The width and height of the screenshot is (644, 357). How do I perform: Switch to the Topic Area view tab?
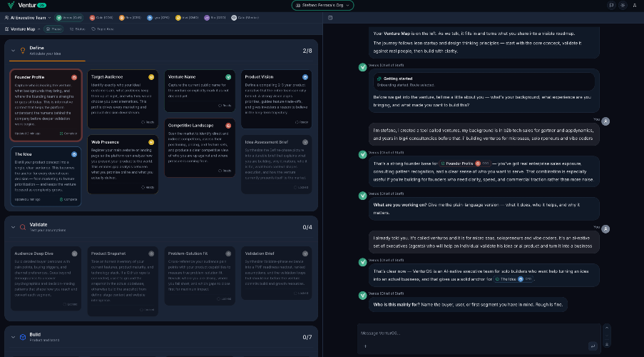pos(103,29)
